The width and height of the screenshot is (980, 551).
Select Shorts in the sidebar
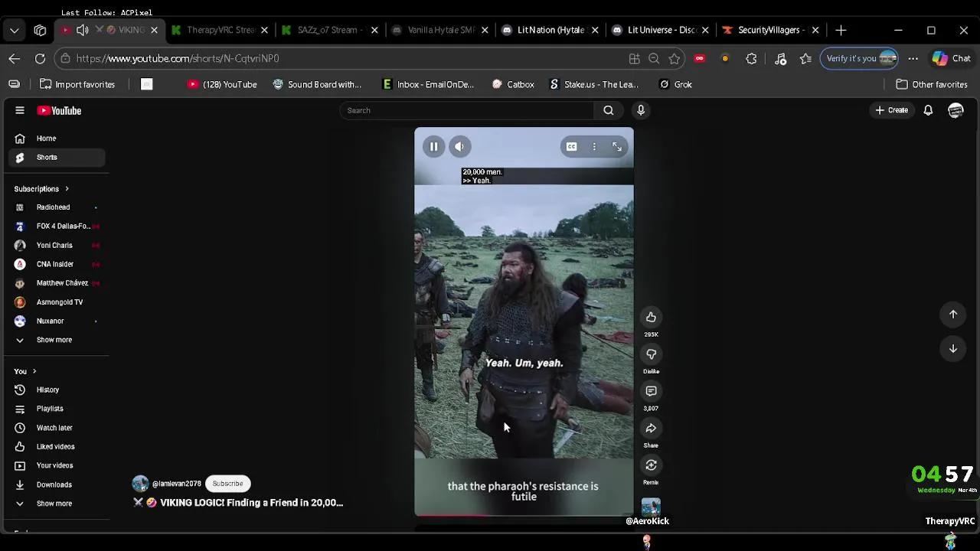(x=57, y=157)
